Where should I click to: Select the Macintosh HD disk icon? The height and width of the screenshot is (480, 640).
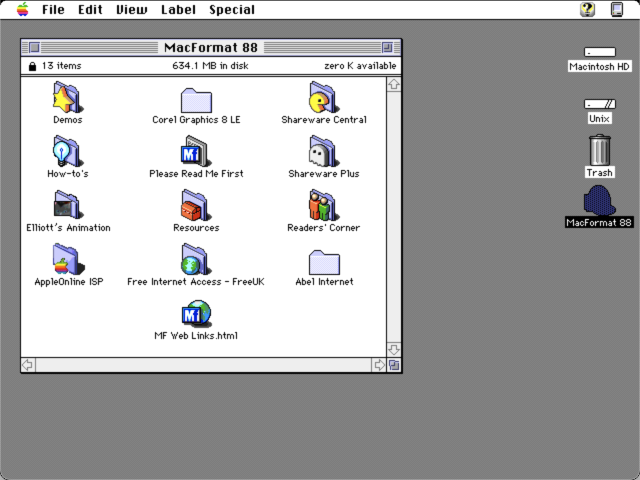[x=600, y=52]
